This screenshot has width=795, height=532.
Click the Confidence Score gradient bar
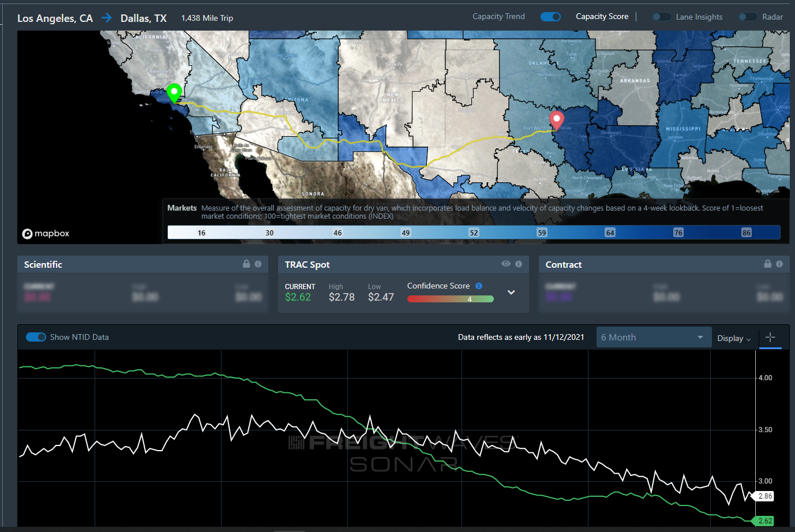[x=451, y=299]
